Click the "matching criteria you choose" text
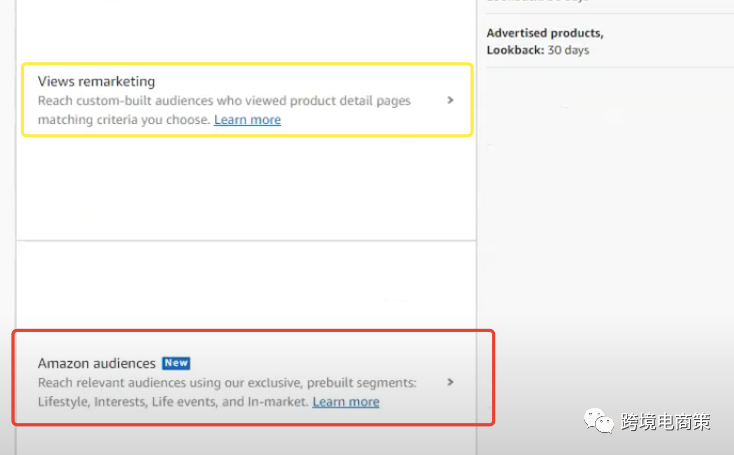734x455 pixels. [124, 120]
